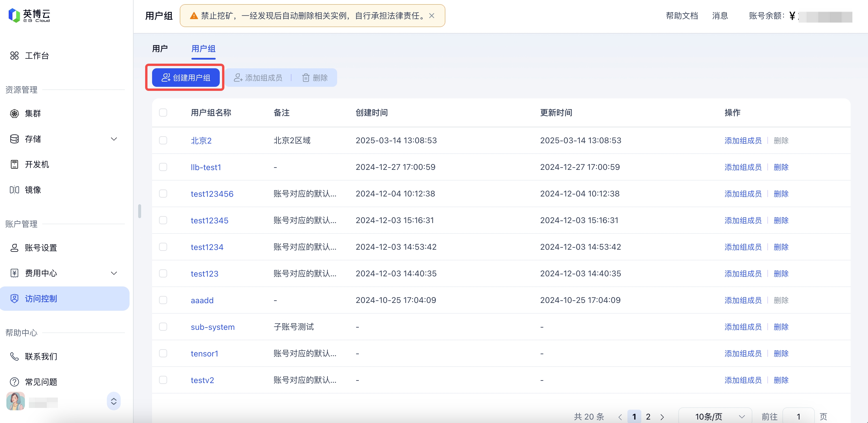The image size is (868, 423).
Task: Switch to the 用户 tab
Action: pos(160,49)
